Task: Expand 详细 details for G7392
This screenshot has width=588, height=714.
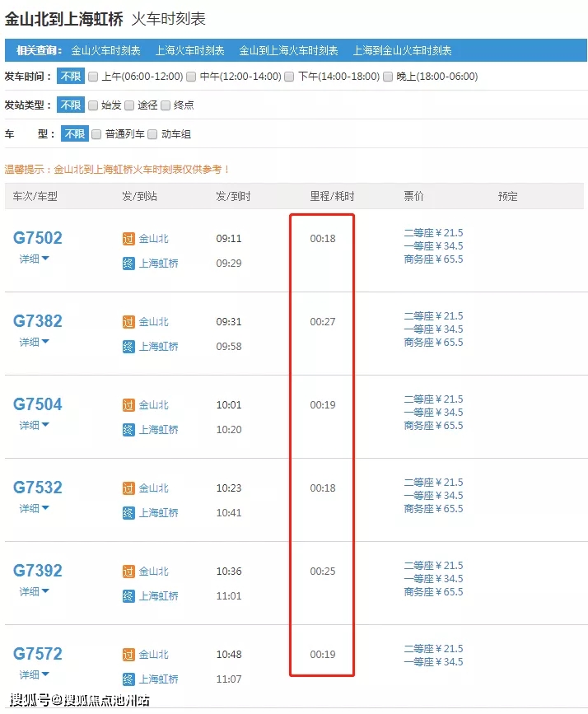Action: point(34,591)
